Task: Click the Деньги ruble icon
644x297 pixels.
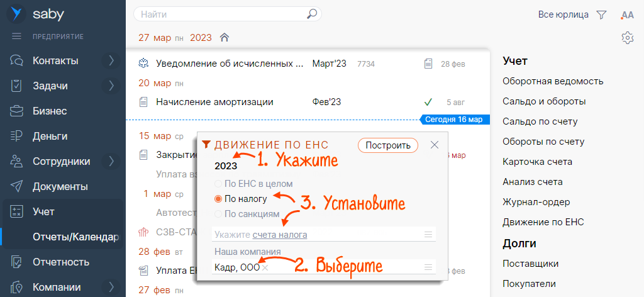Action: [16, 136]
